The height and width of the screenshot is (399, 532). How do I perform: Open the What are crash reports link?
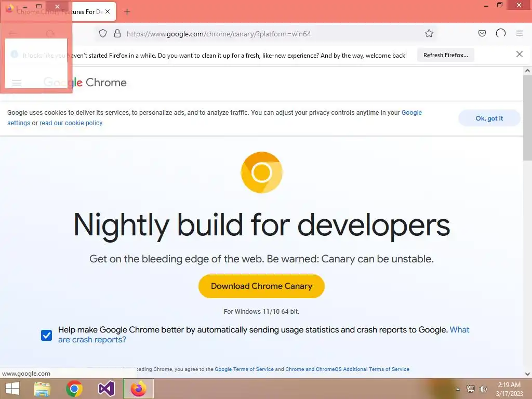[x=263, y=335]
